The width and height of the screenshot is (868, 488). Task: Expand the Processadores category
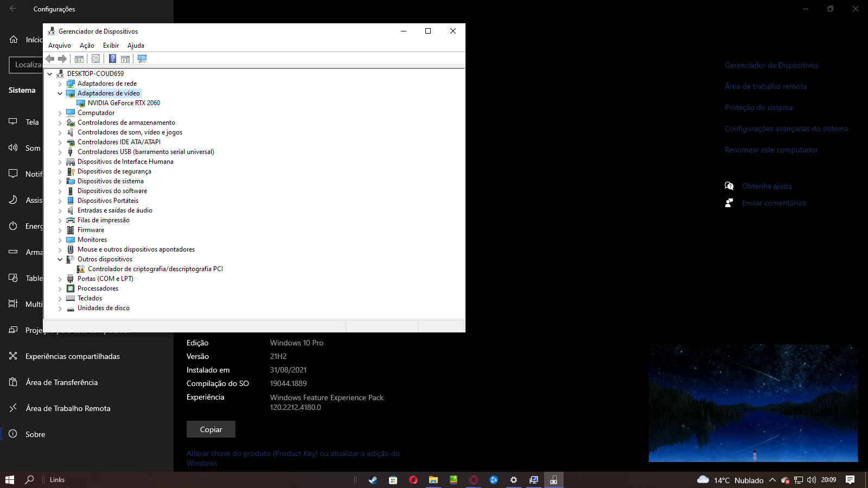[60, 288]
